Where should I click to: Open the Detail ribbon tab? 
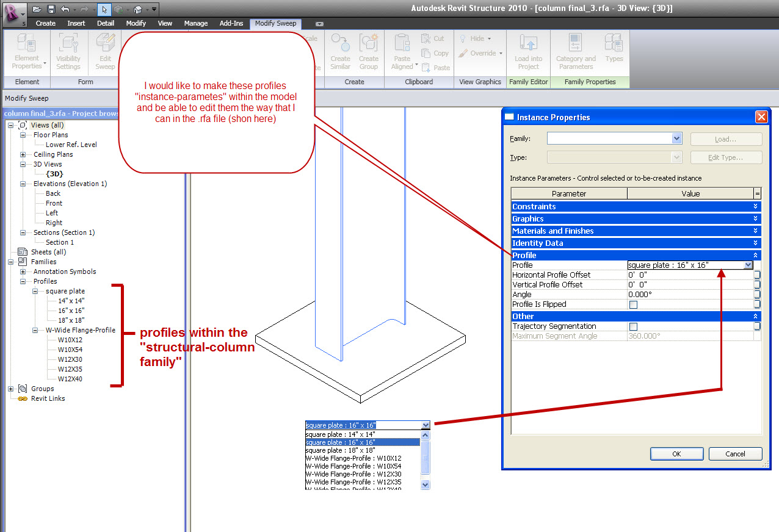pos(106,23)
